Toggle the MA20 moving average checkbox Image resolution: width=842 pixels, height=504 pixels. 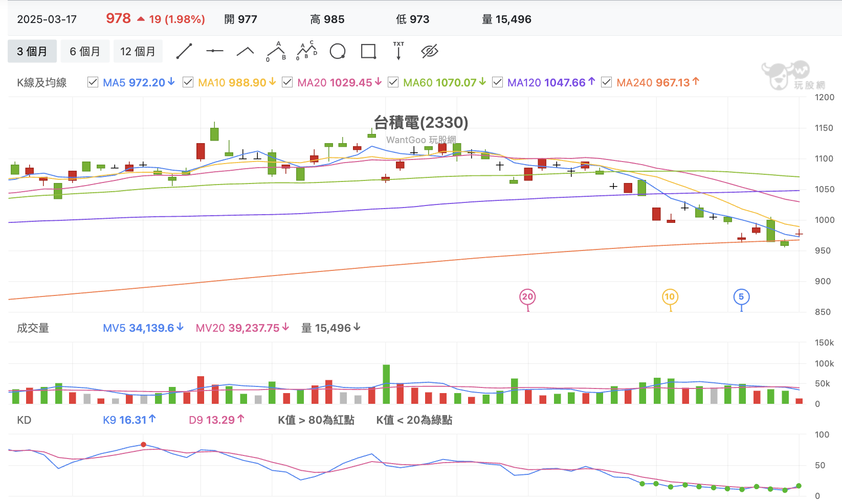[287, 82]
